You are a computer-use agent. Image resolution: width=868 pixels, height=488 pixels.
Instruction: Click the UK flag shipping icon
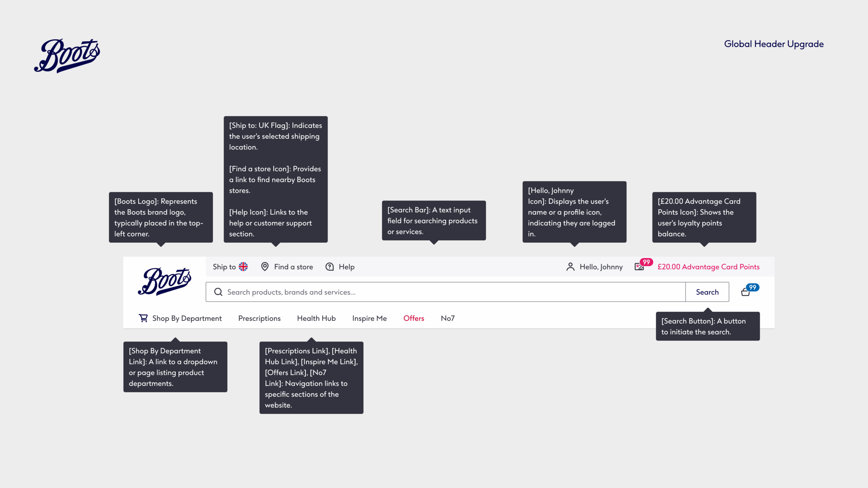pos(243,267)
